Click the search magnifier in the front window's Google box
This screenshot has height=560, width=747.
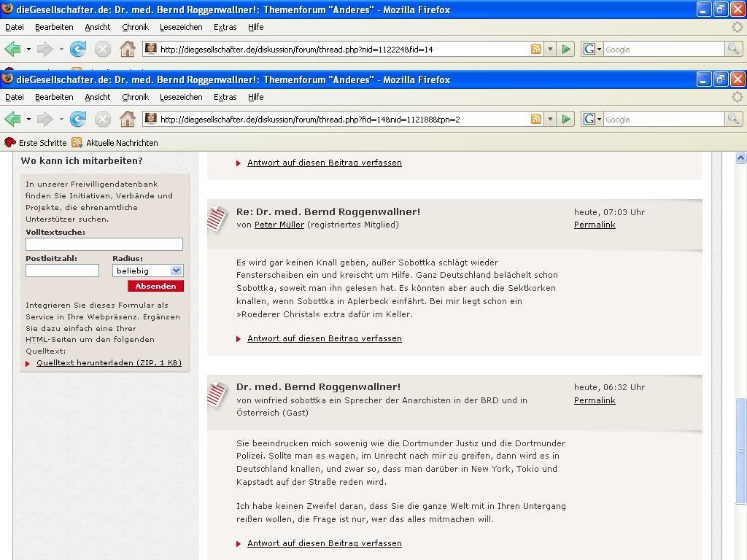point(733,119)
